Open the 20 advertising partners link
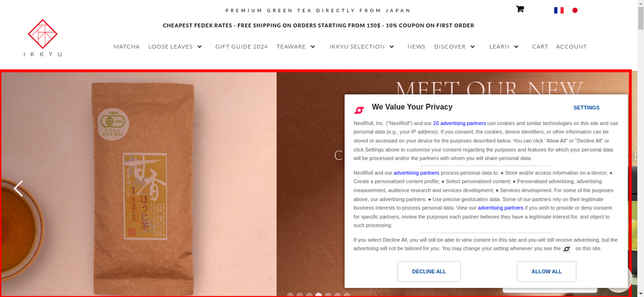Viewport: 644px width, 297px height. pos(459,123)
